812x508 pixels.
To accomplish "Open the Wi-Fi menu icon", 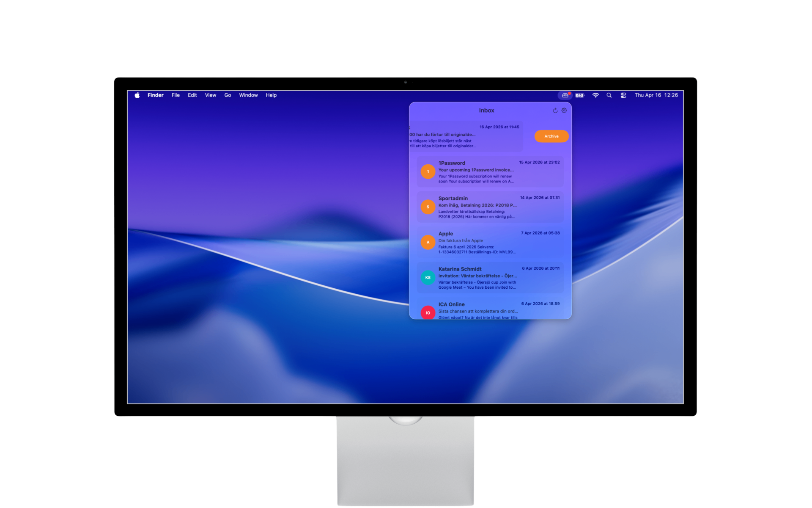I will (x=595, y=95).
